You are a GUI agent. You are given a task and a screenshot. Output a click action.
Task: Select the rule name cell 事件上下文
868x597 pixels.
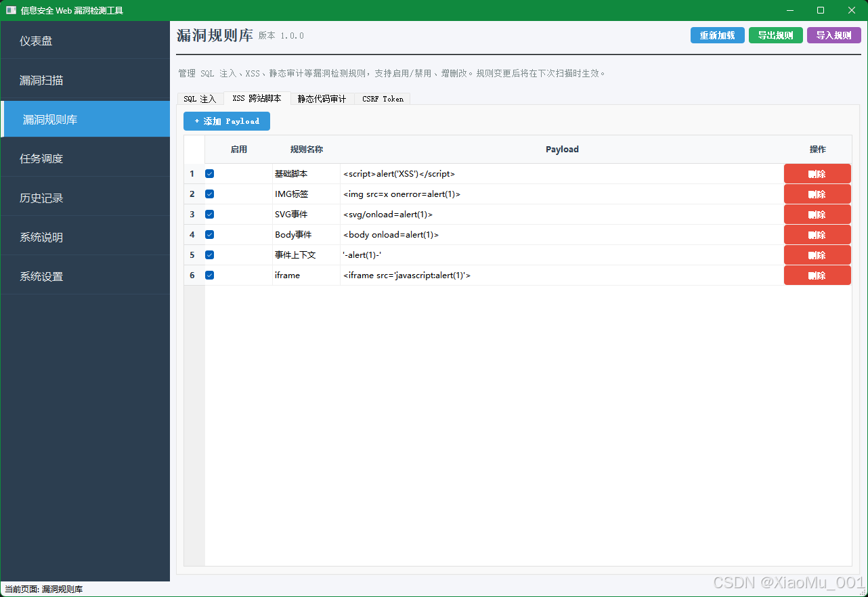[307, 255]
